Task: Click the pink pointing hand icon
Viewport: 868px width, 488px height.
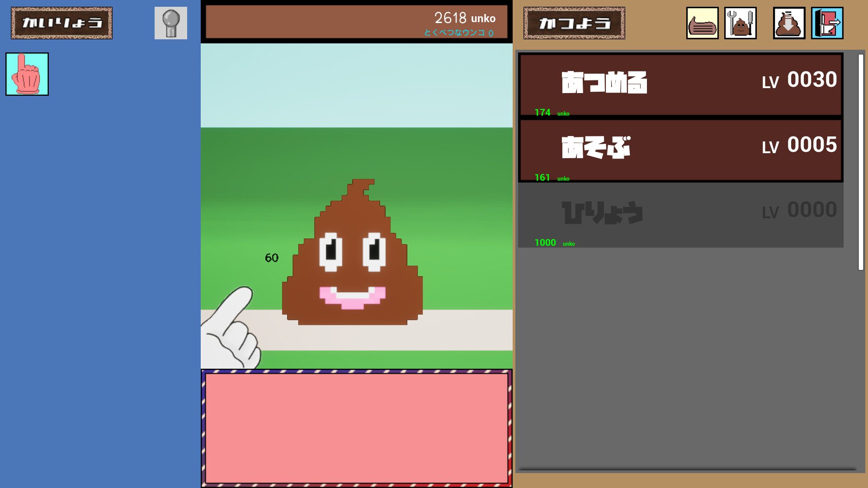Action: (27, 74)
